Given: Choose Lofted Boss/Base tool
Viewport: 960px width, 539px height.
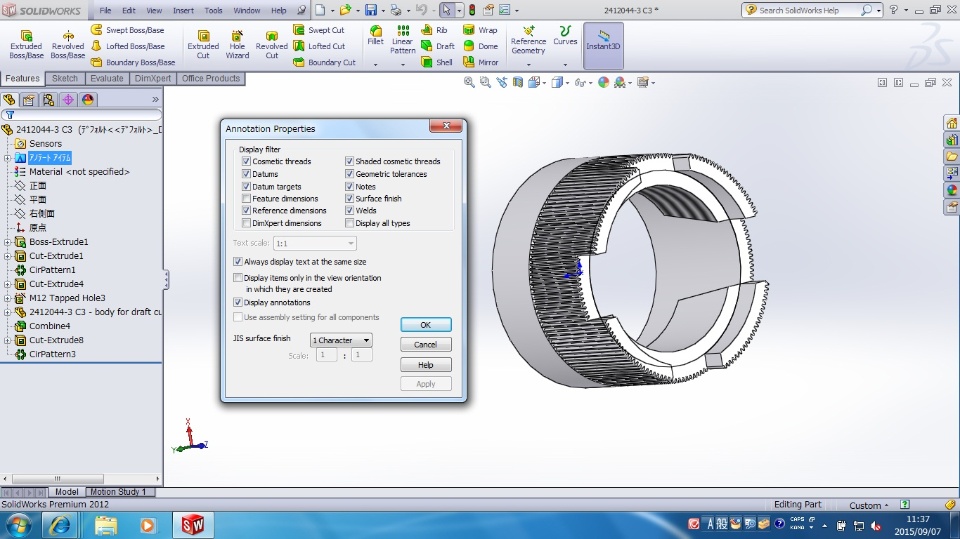Looking at the screenshot, I should tap(128, 46).
